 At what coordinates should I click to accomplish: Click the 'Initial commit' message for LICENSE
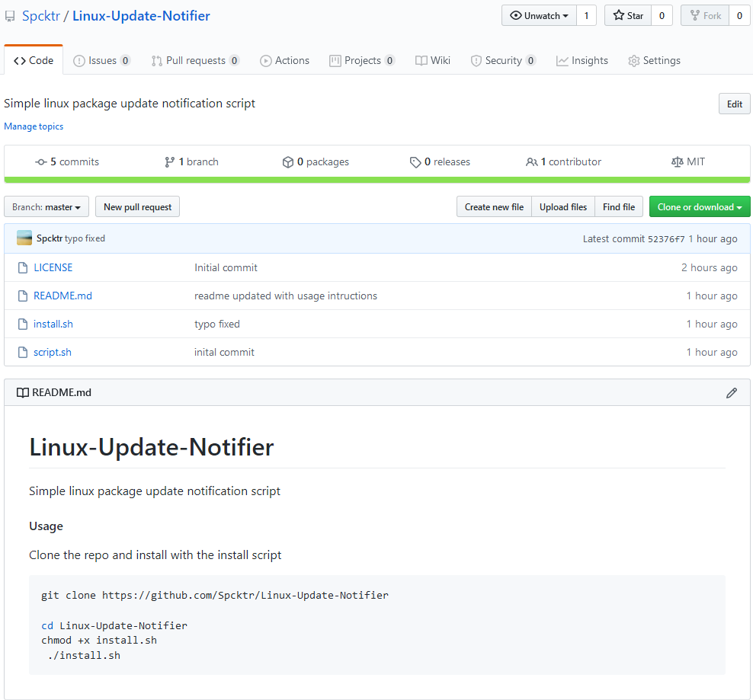coord(226,267)
